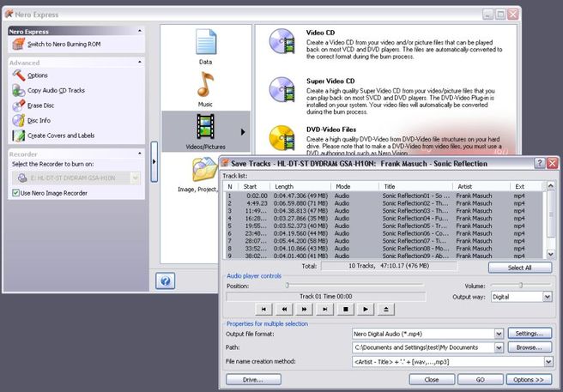
Task: Select the Image, Project folder icon
Action: [x=204, y=170]
